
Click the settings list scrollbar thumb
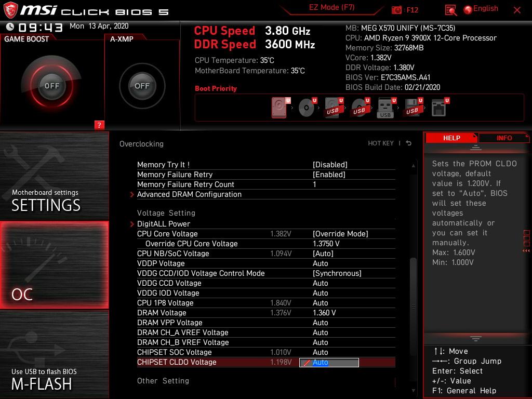[x=413, y=307]
